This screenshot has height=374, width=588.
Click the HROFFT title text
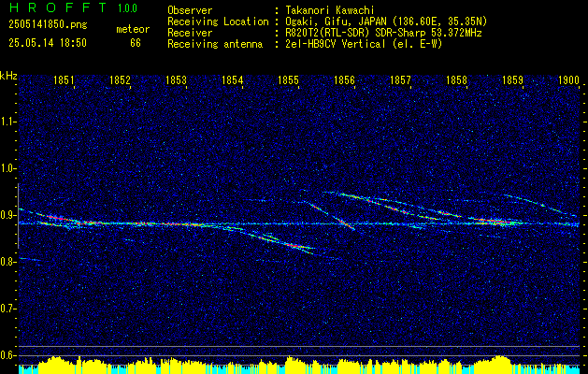pos(58,7)
